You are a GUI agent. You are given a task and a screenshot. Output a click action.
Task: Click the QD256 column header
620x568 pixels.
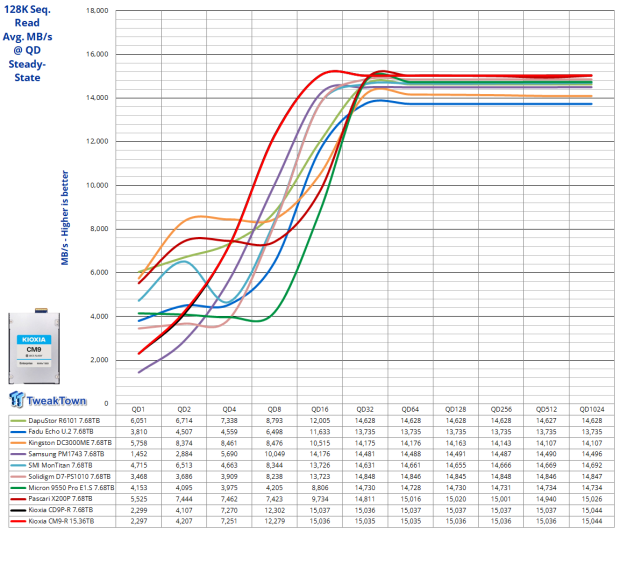click(501, 409)
